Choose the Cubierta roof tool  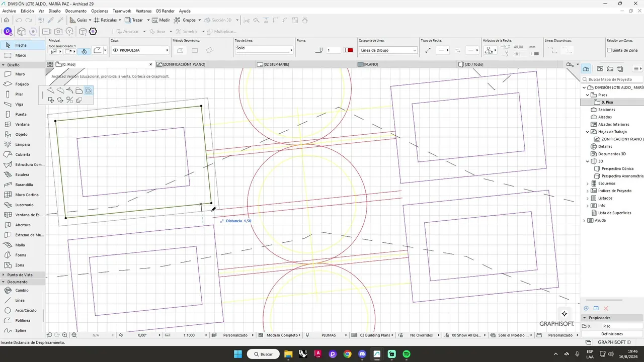(x=23, y=154)
